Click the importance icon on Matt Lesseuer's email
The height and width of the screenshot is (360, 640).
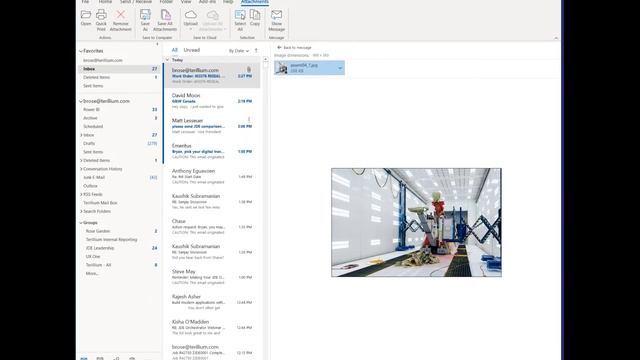coord(249,120)
